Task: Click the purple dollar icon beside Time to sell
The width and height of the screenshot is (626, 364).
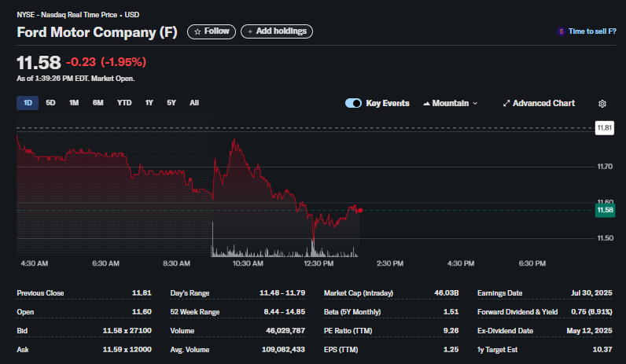Action: [561, 31]
